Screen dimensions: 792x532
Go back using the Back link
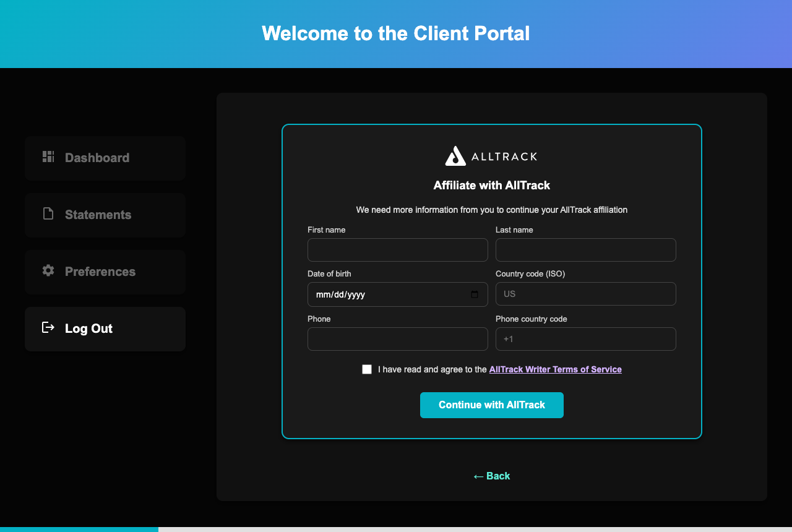[x=492, y=476]
